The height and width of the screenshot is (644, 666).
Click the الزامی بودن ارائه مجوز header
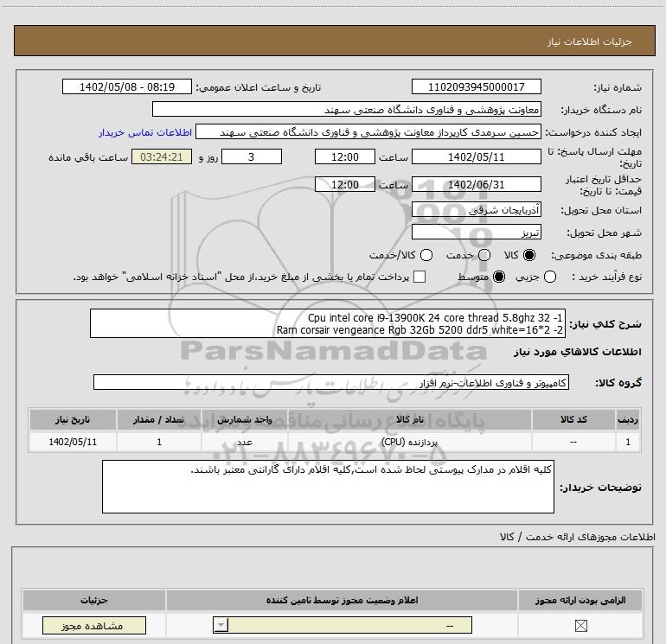pyautogui.click(x=580, y=600)
